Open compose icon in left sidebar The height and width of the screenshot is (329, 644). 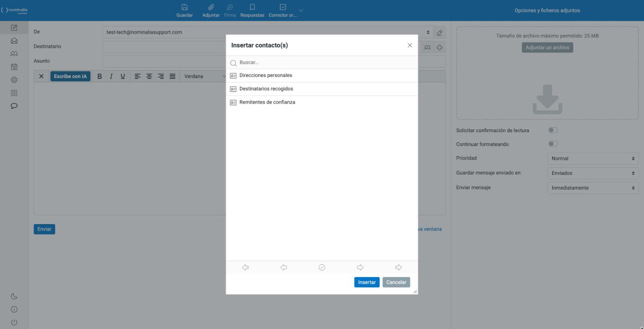[14, 28]
